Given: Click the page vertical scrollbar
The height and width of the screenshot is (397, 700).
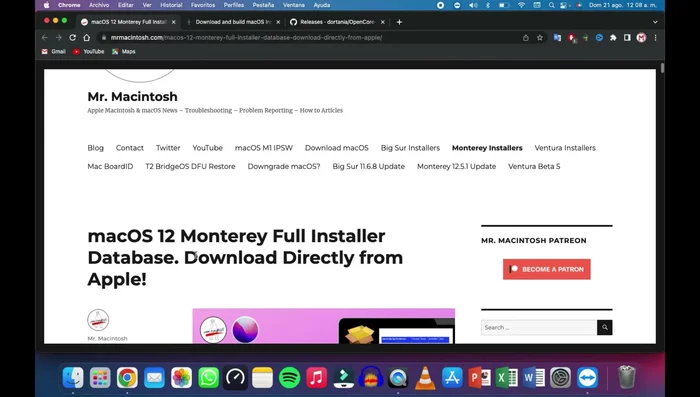Looking at the screenshot, I should tap(662, 68).
